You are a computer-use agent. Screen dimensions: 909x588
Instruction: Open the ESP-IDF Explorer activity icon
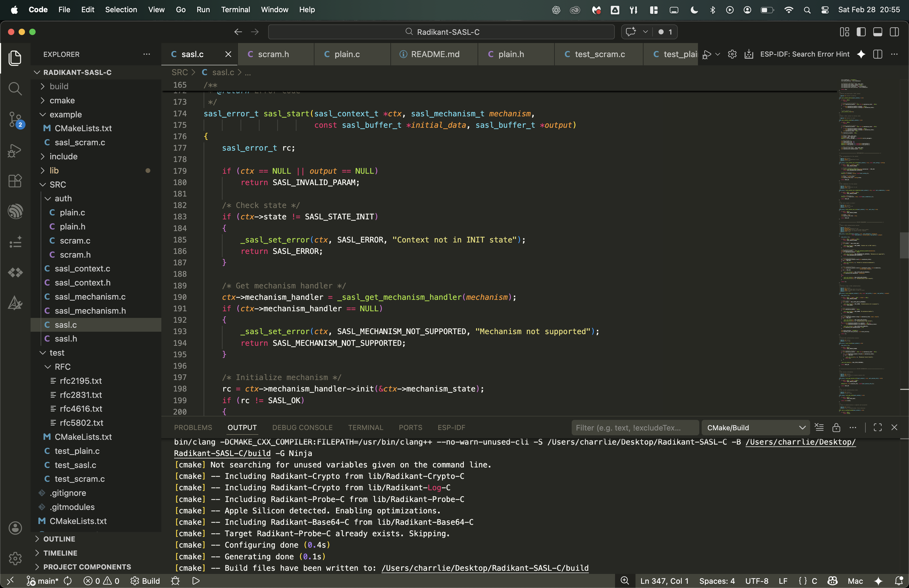(15, 211)
